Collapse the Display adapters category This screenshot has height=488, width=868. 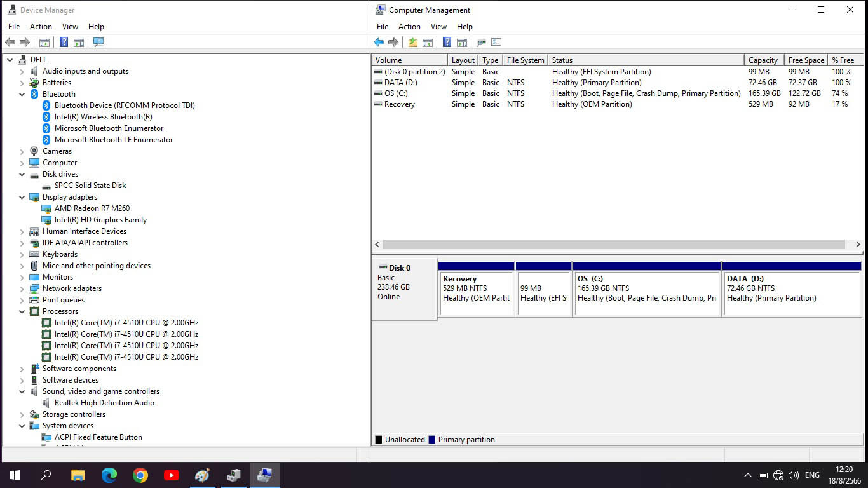pos(22,197)
